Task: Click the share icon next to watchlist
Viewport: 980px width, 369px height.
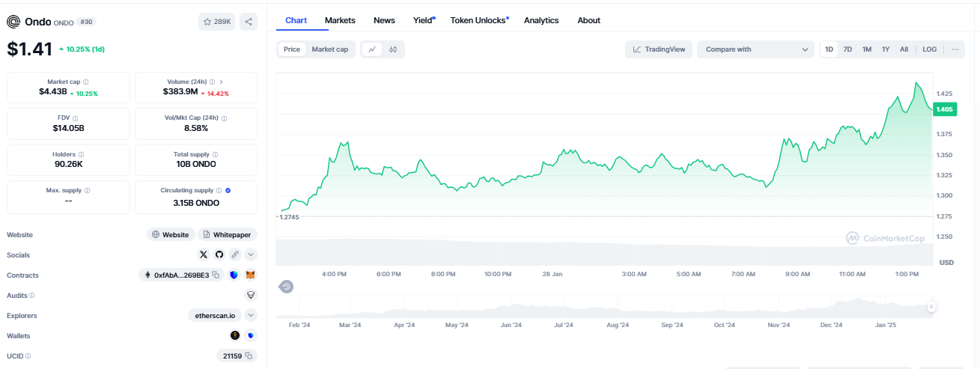Action: tap(249, 22)
